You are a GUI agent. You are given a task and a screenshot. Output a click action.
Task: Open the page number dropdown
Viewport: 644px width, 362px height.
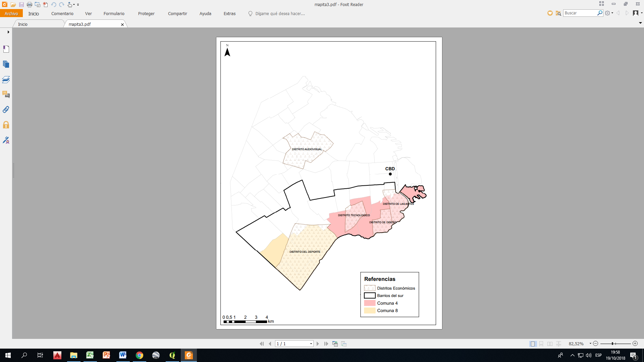click(x=311, y=344)
